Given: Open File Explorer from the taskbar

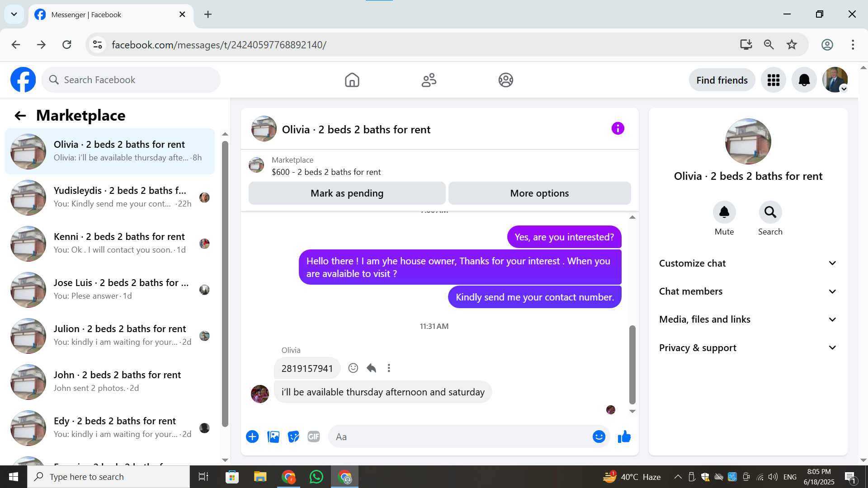Looking at the screenshot, I should coord(260,477).
